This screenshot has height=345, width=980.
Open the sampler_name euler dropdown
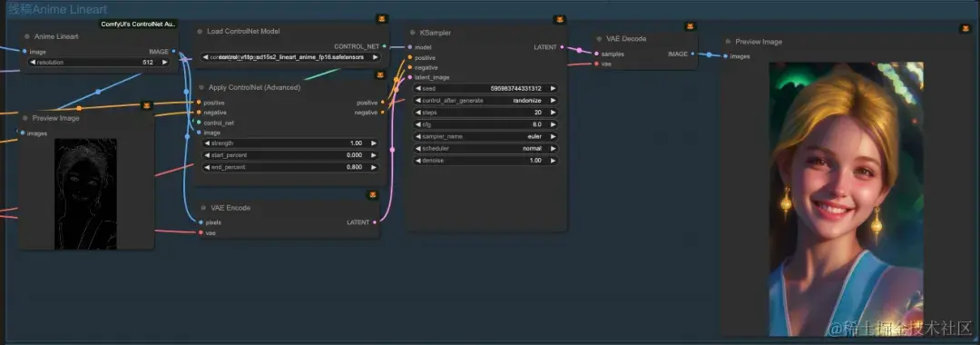(485, 136)
